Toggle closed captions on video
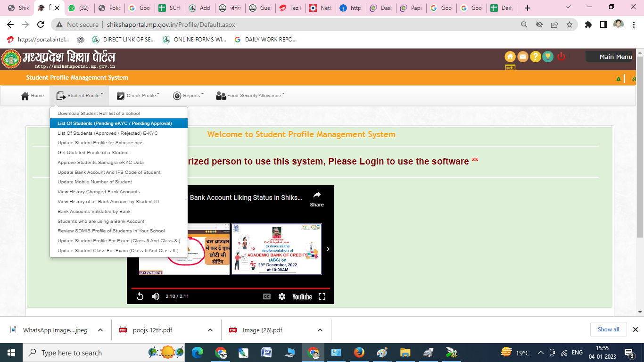The height and width of the screenshot is (362, 644). (267, 296)
